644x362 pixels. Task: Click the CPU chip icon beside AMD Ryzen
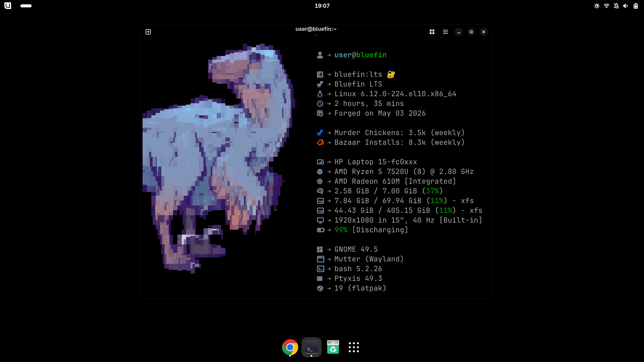tap(320, 172)
